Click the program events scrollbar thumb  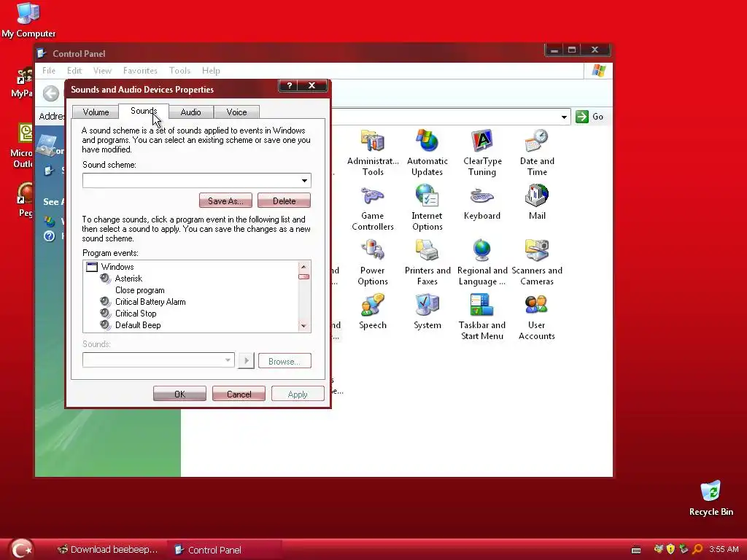coord(303,276)
